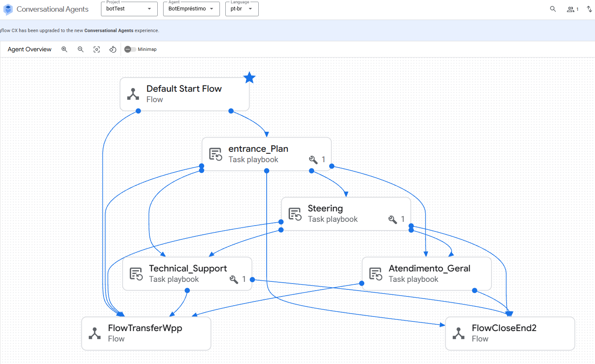The image size is (595, 364).
Task: Click the Agent Overview label
Action: (30, 49)
